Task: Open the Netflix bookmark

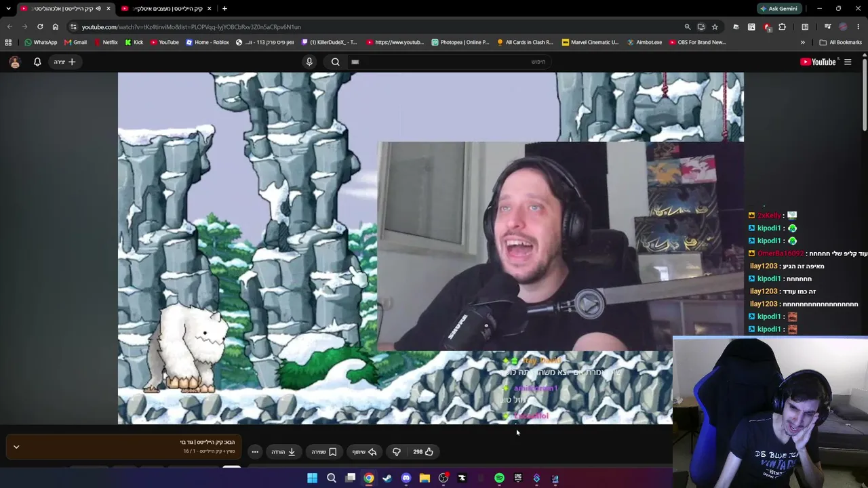Action: coord(105,42)
